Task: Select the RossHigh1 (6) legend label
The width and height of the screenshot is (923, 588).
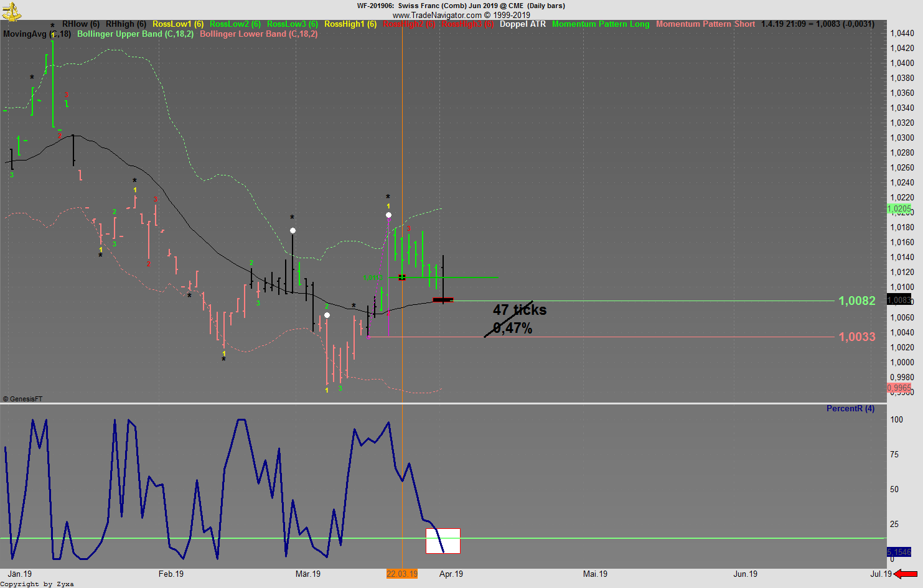Action: [350, 24]
